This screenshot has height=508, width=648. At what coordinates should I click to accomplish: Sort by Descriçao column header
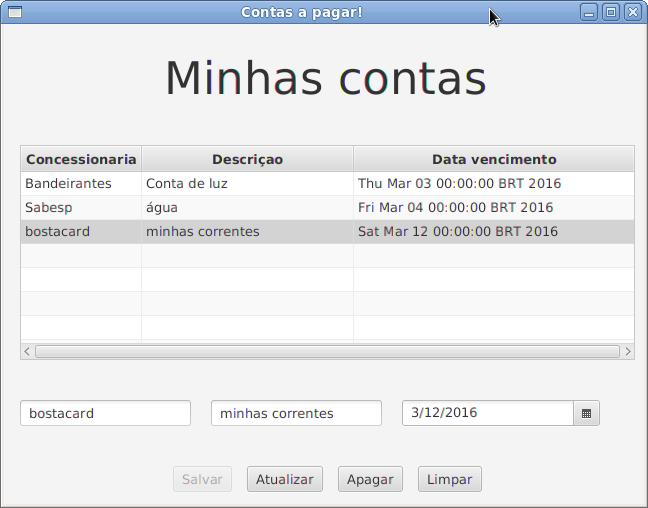[x=247, y=159]
